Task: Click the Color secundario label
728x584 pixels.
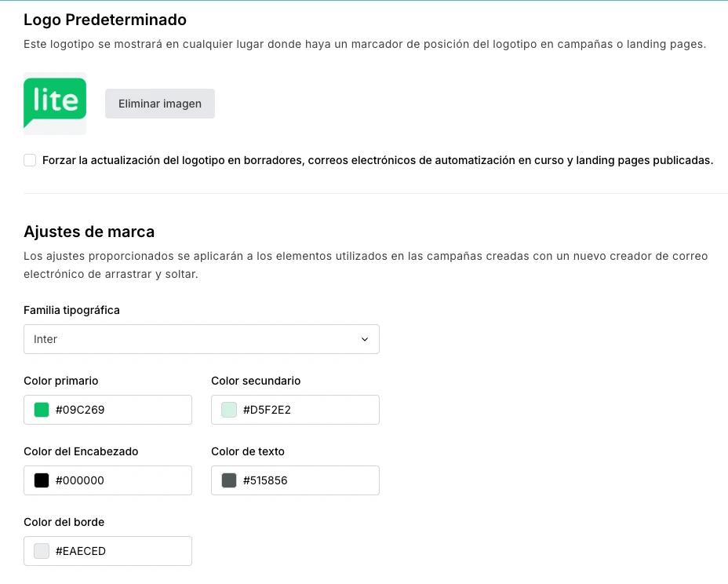Action: coord(256,381)
